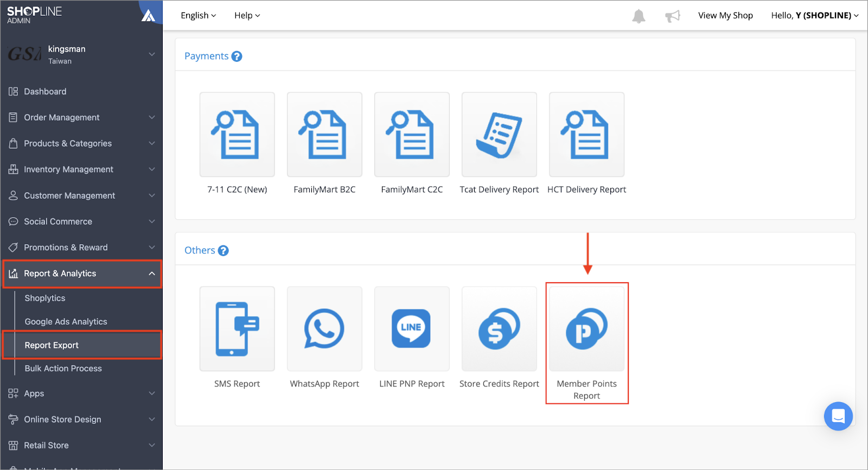
Task: Click the HCT Delivery Report label
Action: pos(586,189)
